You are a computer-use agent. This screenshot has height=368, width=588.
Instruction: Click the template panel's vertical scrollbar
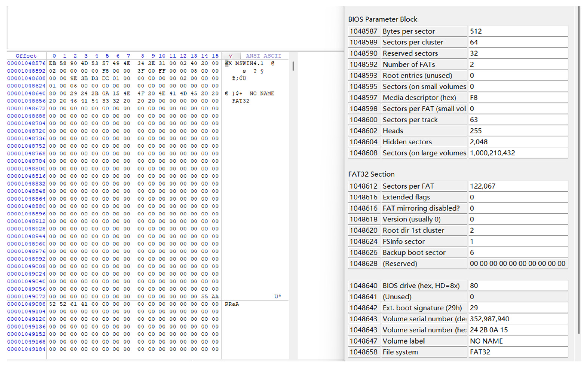pyautogui.click(x=579, y=170)
